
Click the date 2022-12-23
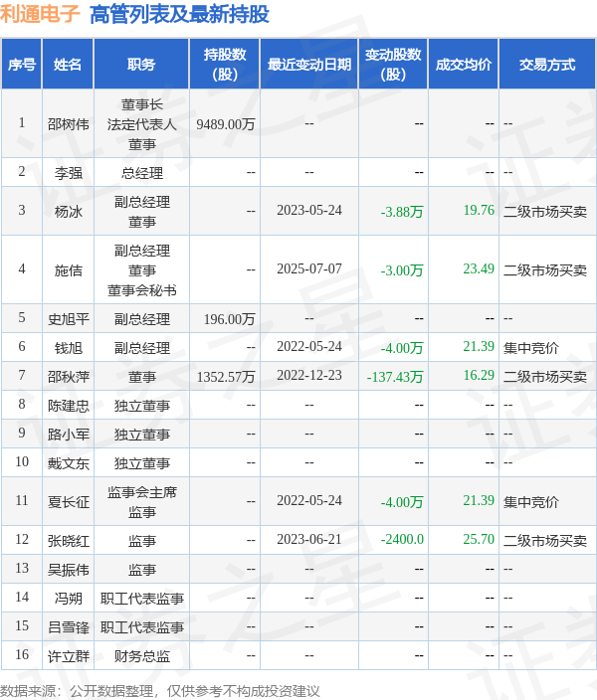tap(309, 376)
